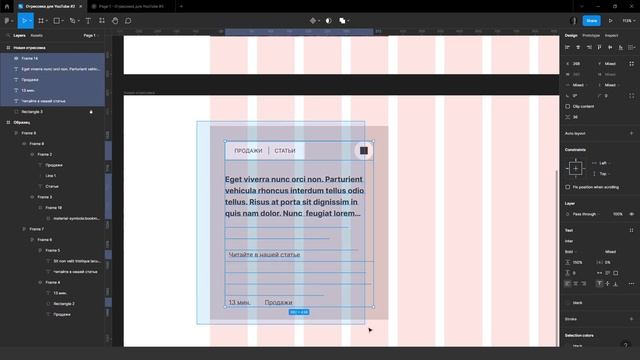640x360 pixels.
Task: Click the Boolean operations icon
Action: [343, 21]
